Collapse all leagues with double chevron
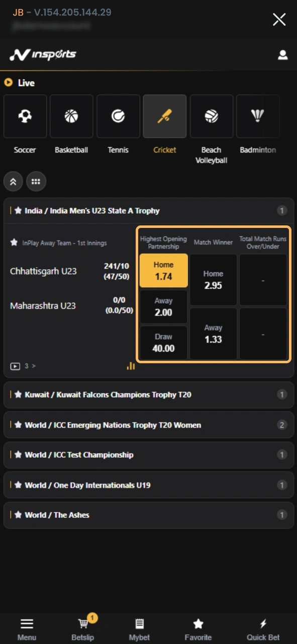Screen dimensions: 297x644 13,181
